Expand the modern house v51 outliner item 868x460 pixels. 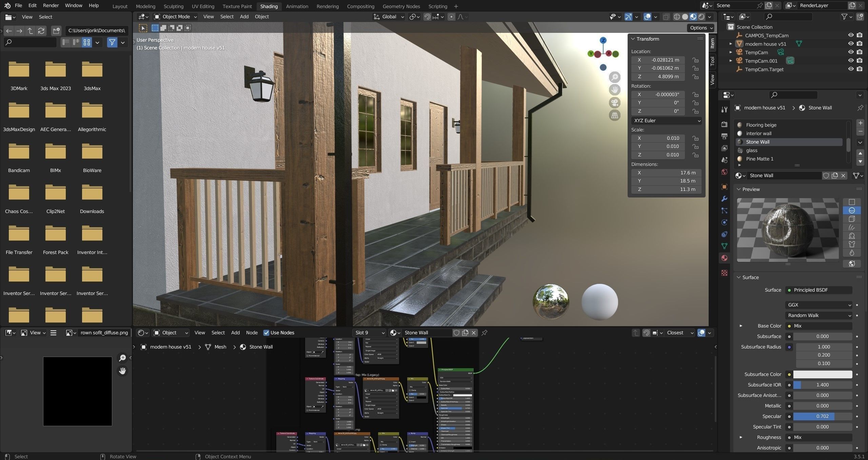point(731,44)
